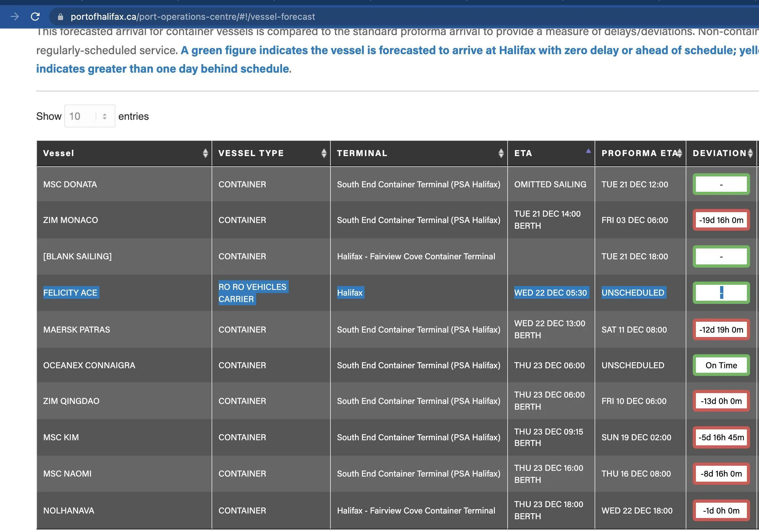Screen dimensions: 759x532
Task: Click MAERSK PATRAS's -12d 19h 0m deviation badge
Action: (721, 330)
